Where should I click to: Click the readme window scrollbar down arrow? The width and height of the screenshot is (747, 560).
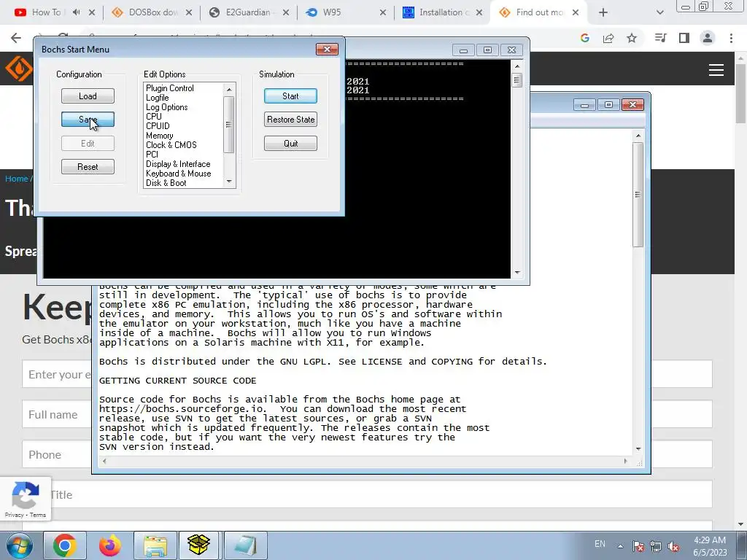[638, 448]
